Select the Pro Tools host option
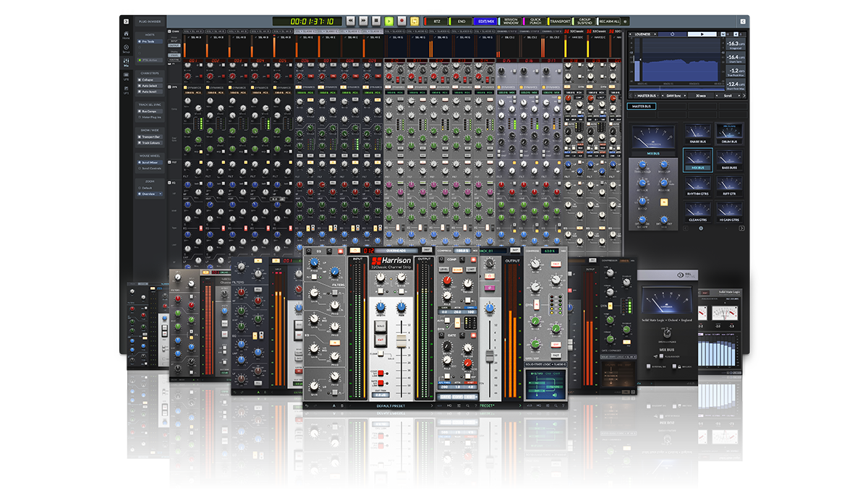The image size is (868, 495). (149, 42)
